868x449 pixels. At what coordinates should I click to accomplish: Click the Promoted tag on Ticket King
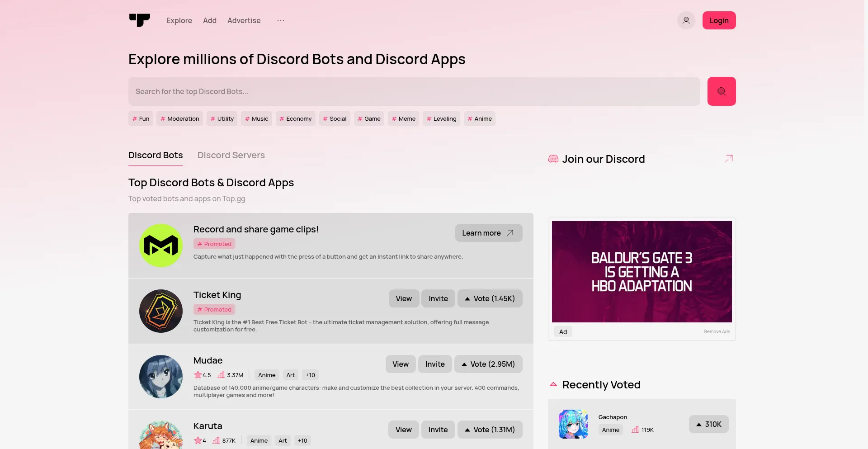[x=214, y=309]
